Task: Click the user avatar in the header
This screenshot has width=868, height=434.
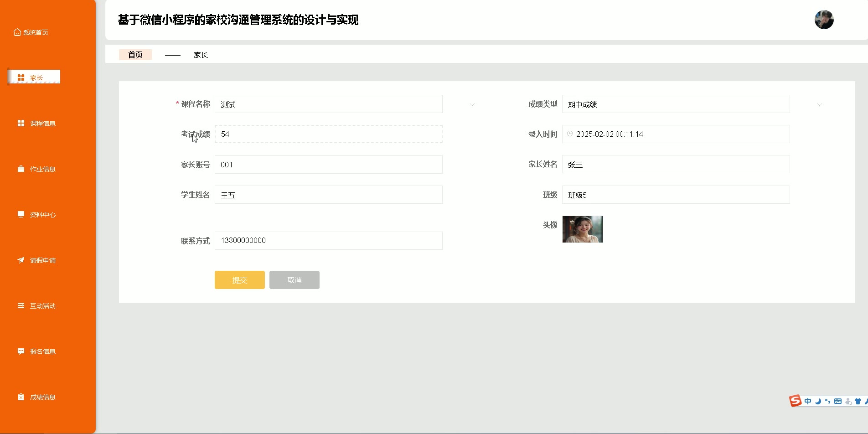Action: pos(824,20)
